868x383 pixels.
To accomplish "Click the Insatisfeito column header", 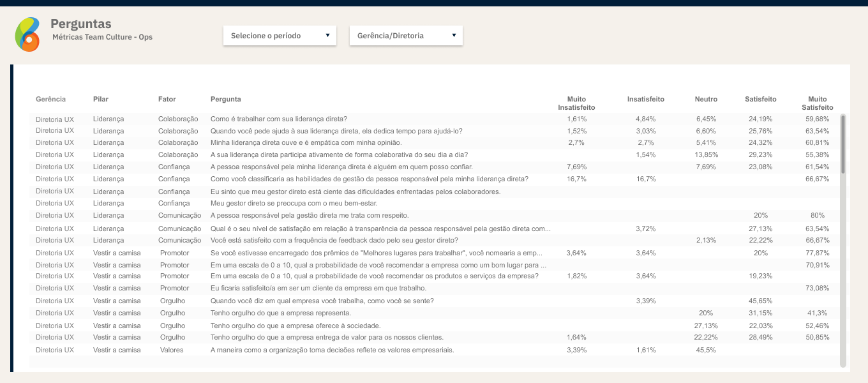I will (646, 99).
